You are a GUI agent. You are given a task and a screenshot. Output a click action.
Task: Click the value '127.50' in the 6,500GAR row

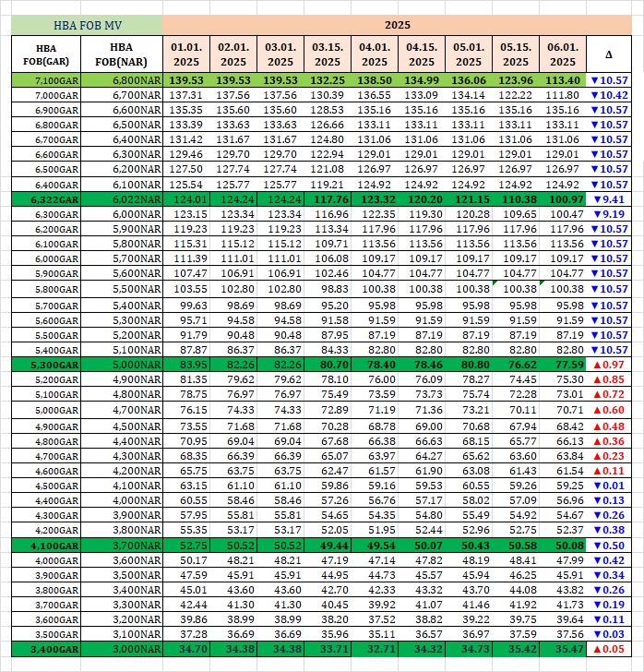coord(186,169)
